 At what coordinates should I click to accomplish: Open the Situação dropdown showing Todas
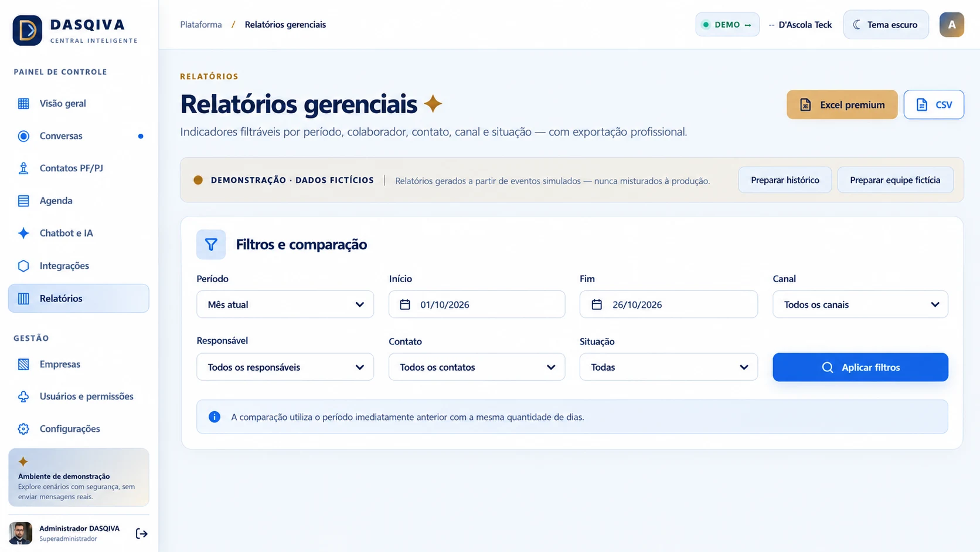point(669,367)
